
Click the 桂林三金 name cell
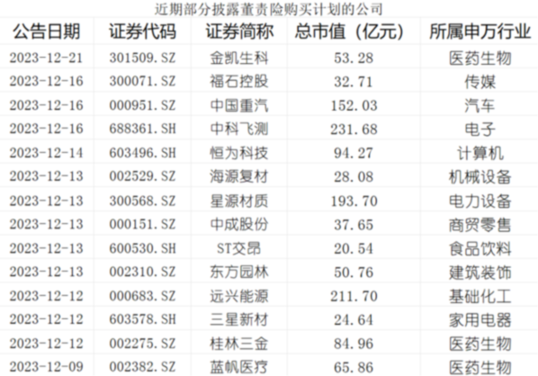(239, 343)
